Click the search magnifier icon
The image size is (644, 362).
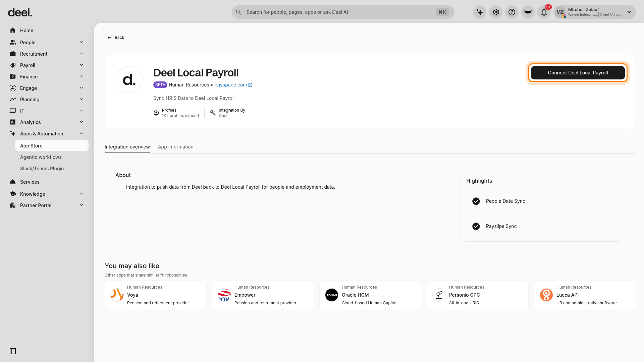[x=238, y=12]
